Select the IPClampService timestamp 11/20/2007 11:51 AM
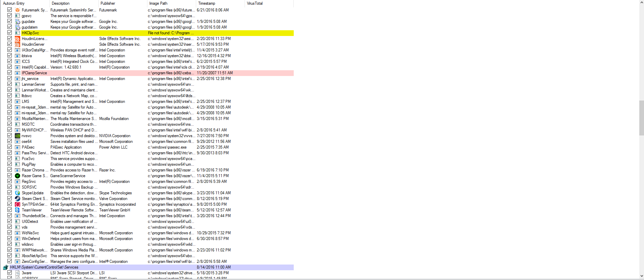This screenshot has width=644, height=280. [215, 73]
